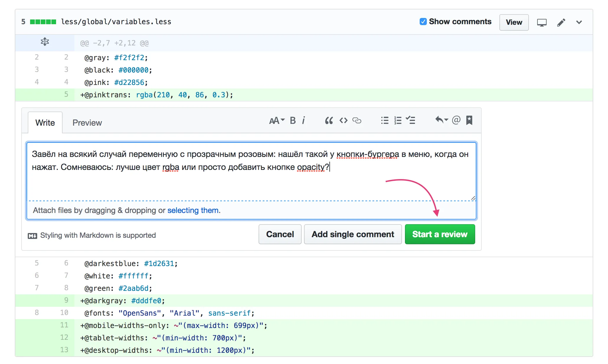
Task: Click the italic formatting icon
Action: click(303, 120)
